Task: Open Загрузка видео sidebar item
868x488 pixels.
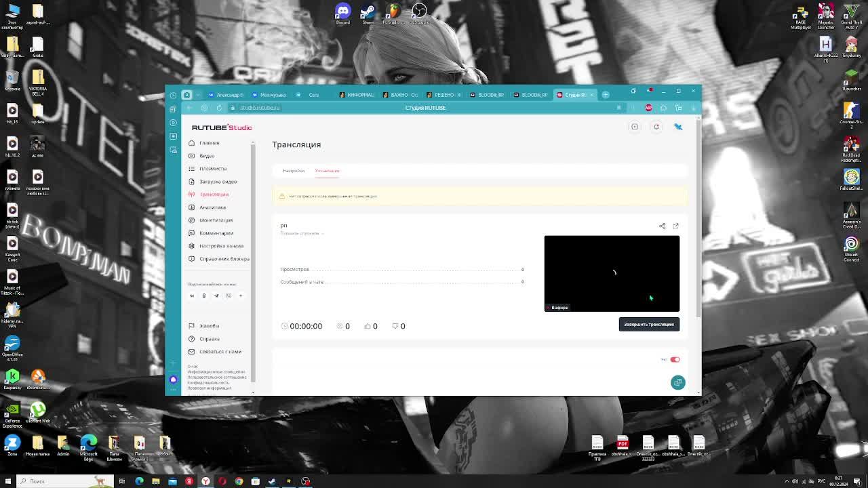Action: (x=218, y=182)
